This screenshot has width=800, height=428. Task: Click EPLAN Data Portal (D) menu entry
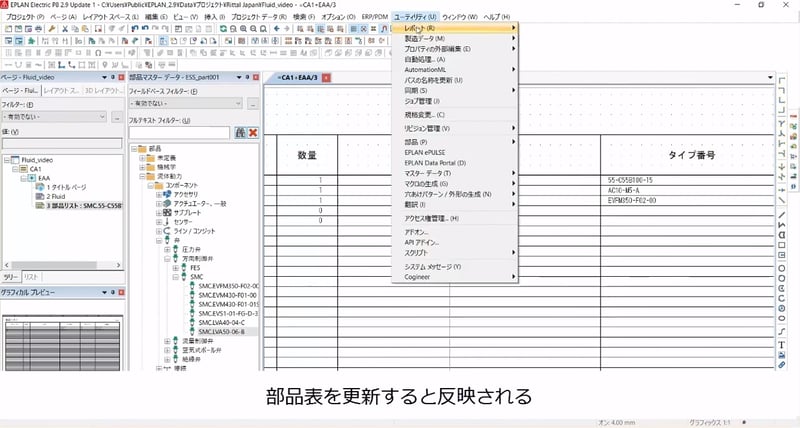point(455,163)
